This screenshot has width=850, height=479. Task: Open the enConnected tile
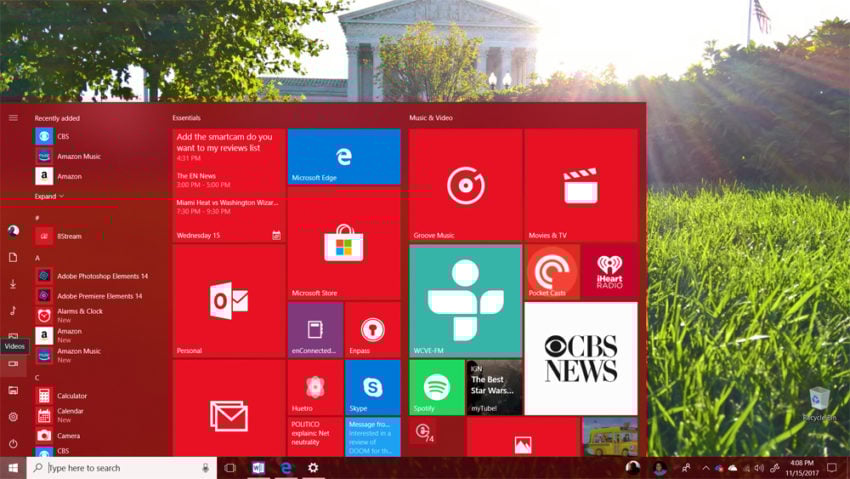coord(315,329)
